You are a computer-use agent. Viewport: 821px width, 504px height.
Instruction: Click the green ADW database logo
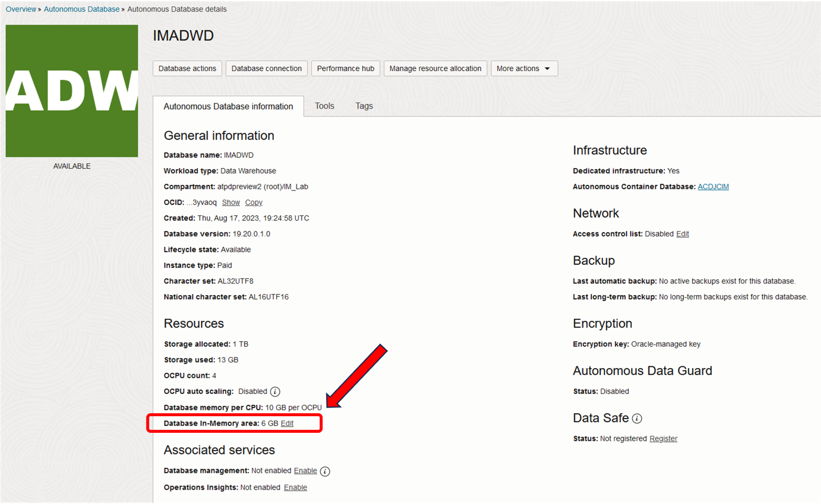click(72, 91)
